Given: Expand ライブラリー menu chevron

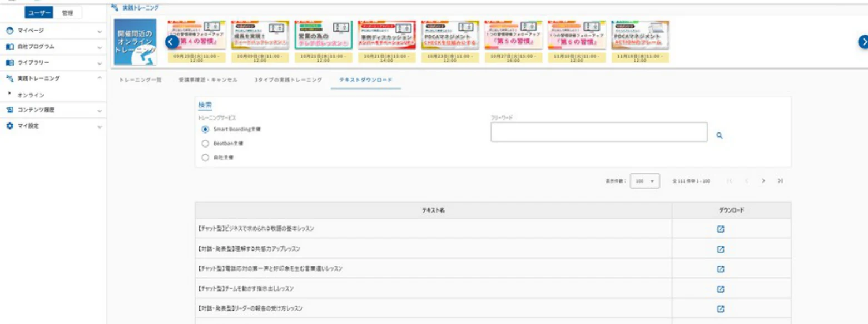Looking at the screenshot, I should [x=100, y=63].
